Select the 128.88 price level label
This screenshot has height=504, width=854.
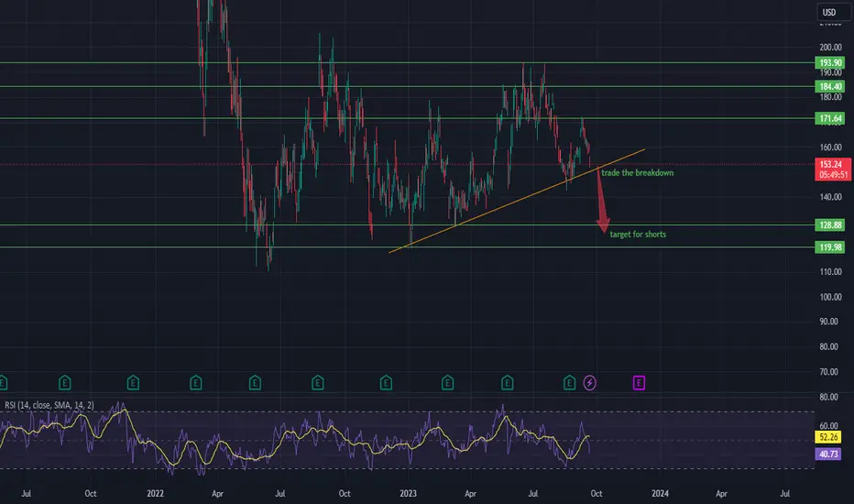[830, 225]
